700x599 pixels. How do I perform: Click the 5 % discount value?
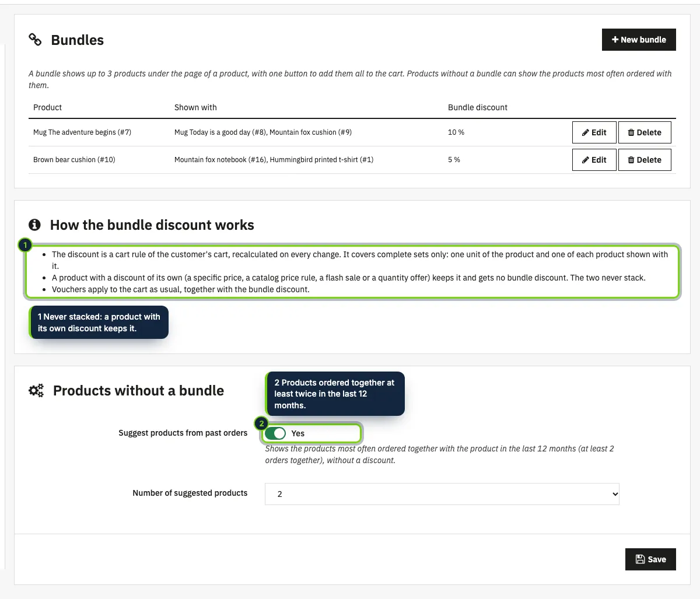tap(454, 160)
